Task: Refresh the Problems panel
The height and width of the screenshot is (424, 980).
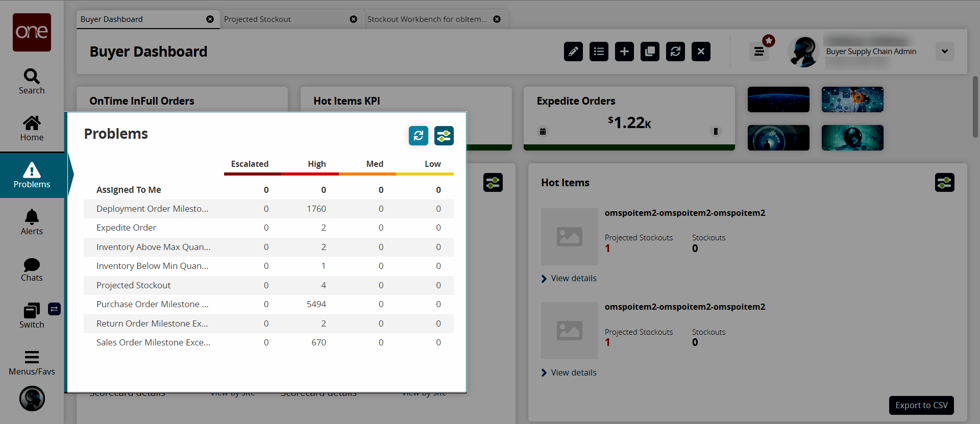Action: tap(419, 136)
